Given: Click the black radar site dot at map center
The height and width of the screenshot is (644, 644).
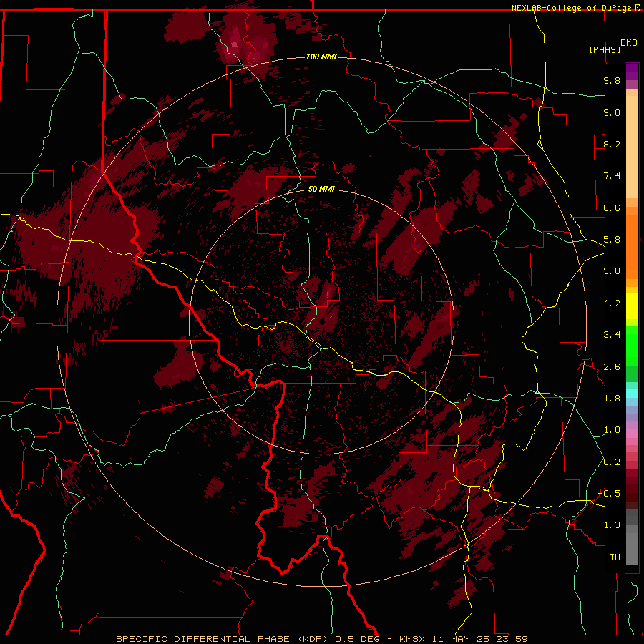Looking at the screenshot, I should (322, 321).
